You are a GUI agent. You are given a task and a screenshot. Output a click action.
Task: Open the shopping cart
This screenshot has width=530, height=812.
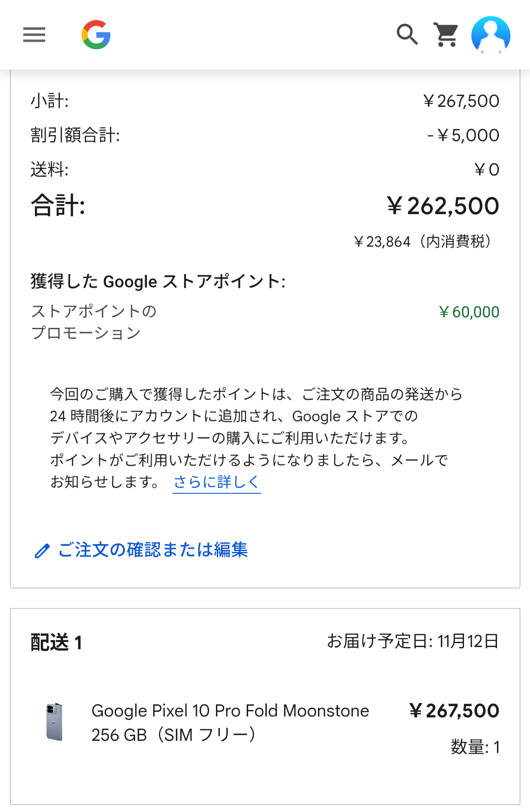pos(446,35)
